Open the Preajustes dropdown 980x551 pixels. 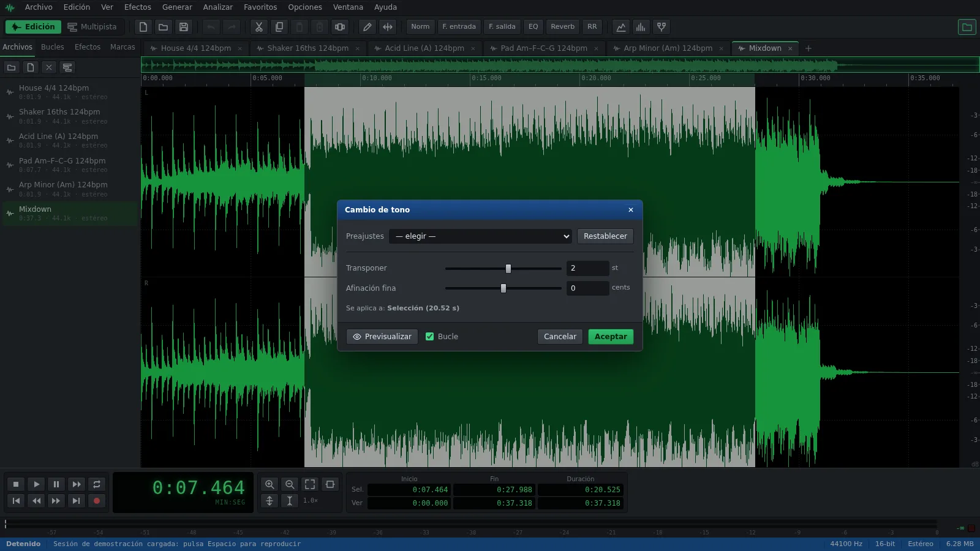tap(481, 236)
